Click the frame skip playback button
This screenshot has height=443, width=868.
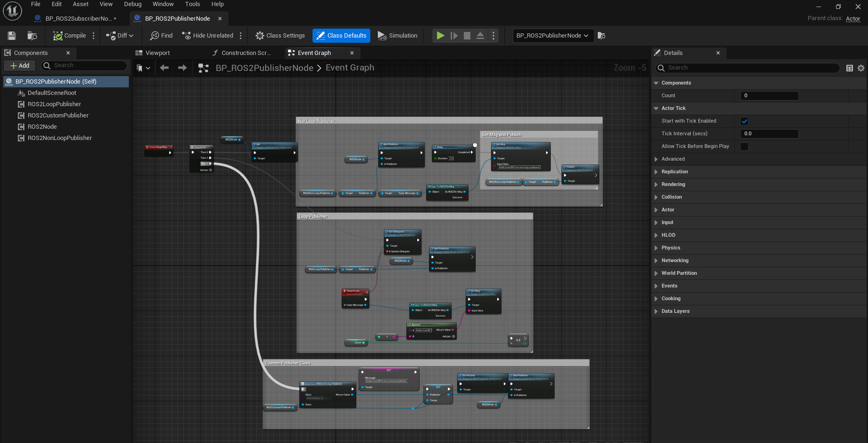coord(454,36)
